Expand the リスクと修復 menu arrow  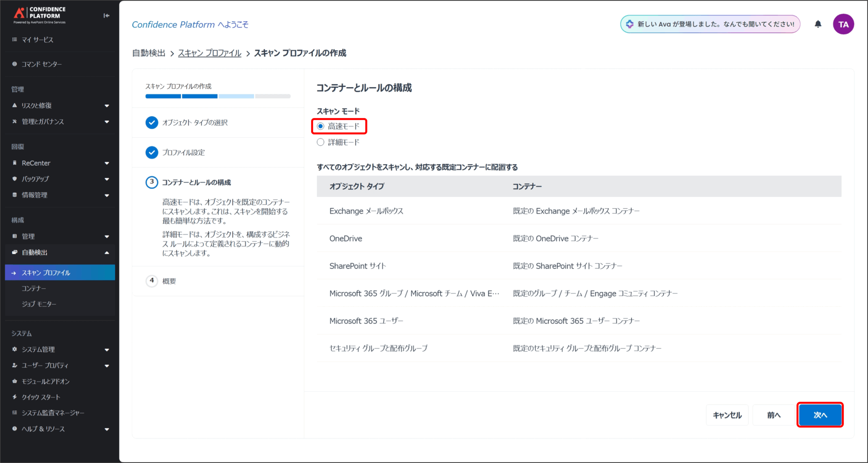(x=107, y=106)
